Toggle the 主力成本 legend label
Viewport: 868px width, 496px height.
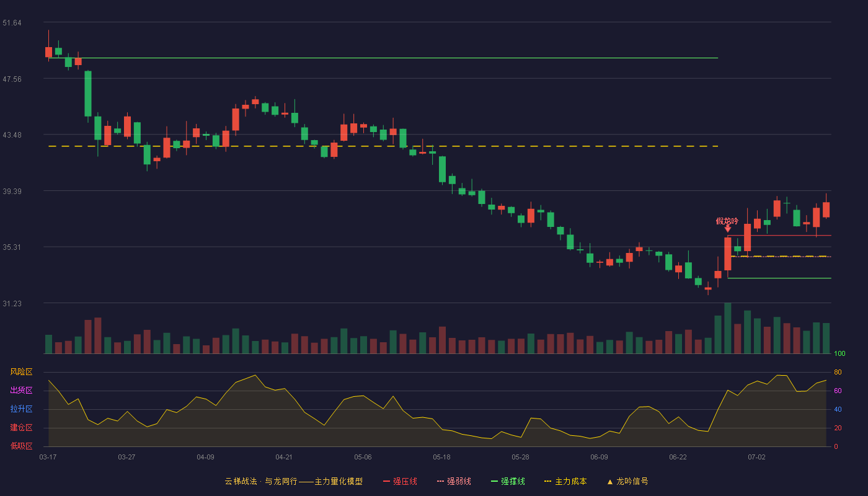(x=570, y=482)
